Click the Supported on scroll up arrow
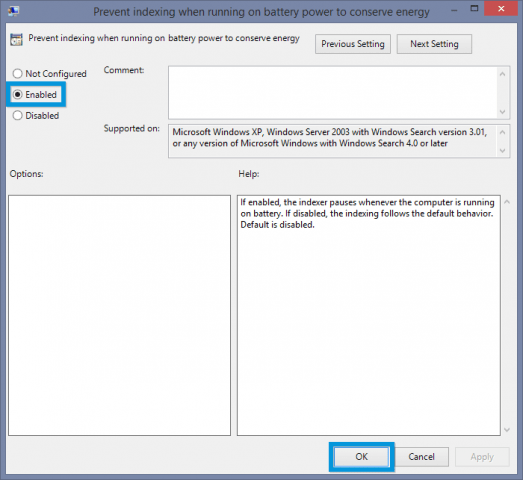The image size is (523, 480). [503, 132]
